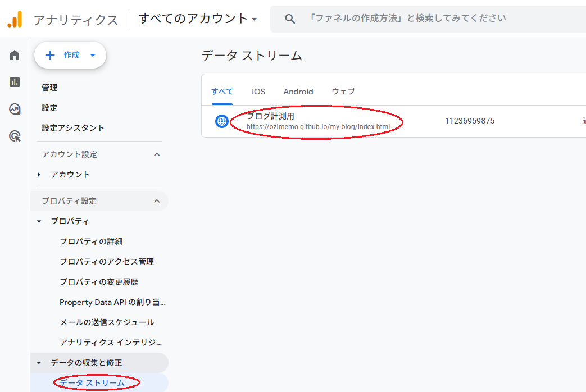Open the Home icon in left rail
586x392 pixels.
[15, 55]
